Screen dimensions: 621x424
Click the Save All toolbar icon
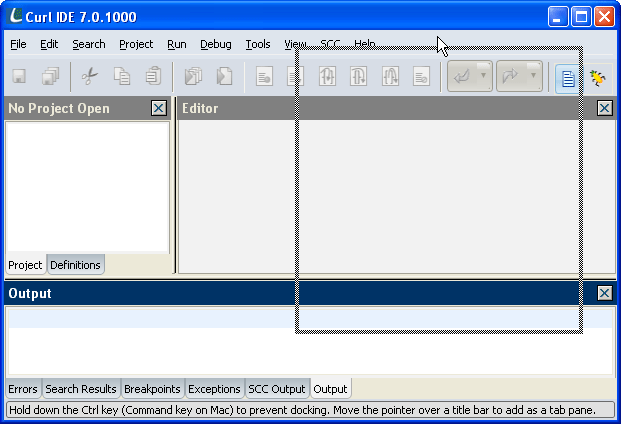[50, 77]
